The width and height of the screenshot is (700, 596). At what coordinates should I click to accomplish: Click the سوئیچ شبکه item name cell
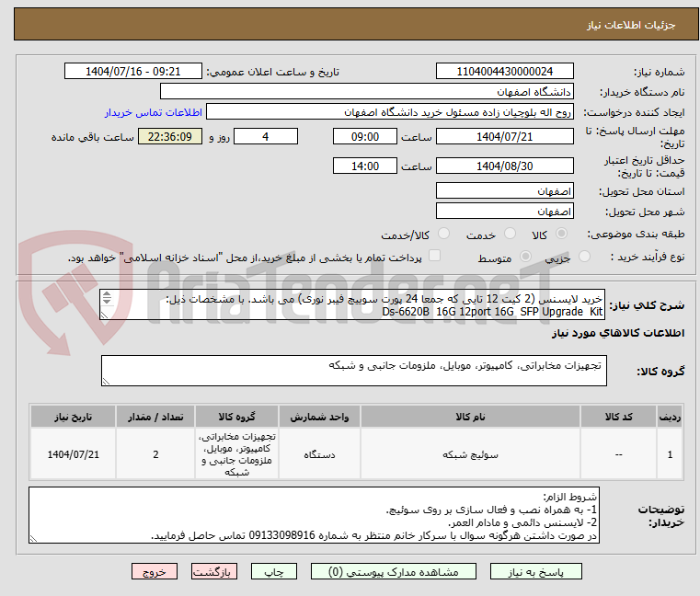pyautogui.click(x=470, y=454)
